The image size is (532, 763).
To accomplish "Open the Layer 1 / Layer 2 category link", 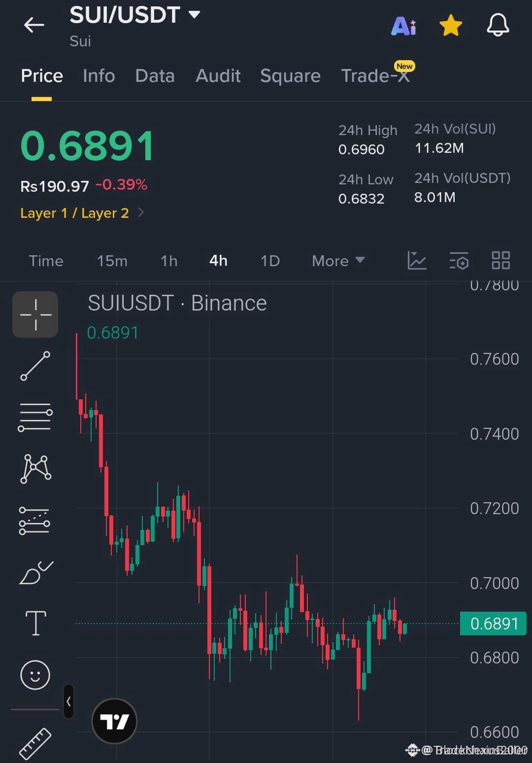I will 82,213.
